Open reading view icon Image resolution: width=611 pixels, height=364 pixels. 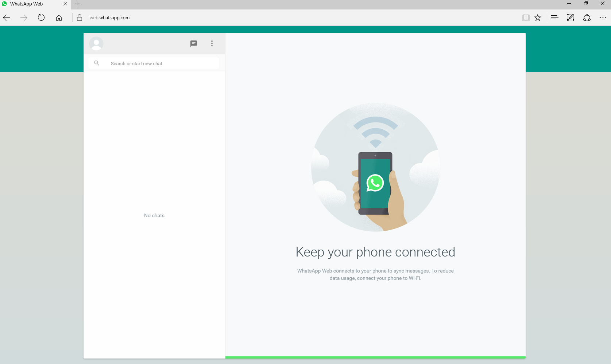(526, 17)
